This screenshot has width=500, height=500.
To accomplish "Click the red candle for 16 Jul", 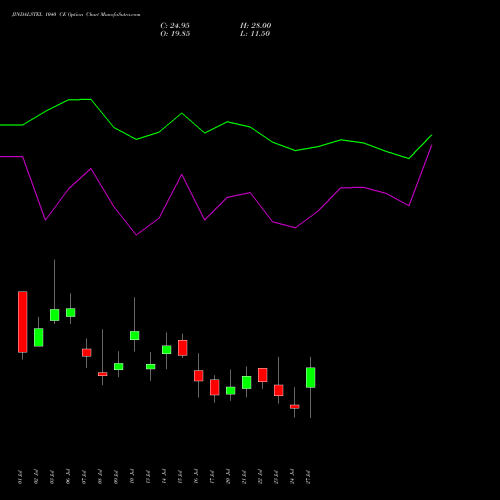I will (199, 376).
